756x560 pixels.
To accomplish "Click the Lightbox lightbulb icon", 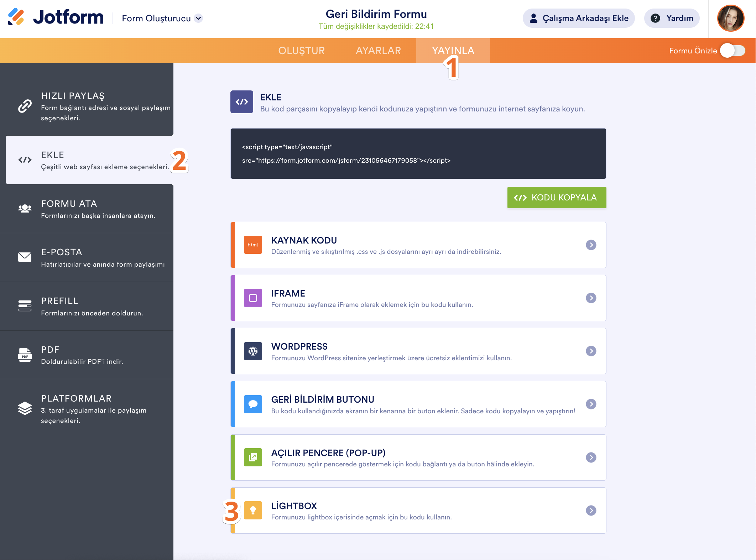I will [x=253, y=510].
